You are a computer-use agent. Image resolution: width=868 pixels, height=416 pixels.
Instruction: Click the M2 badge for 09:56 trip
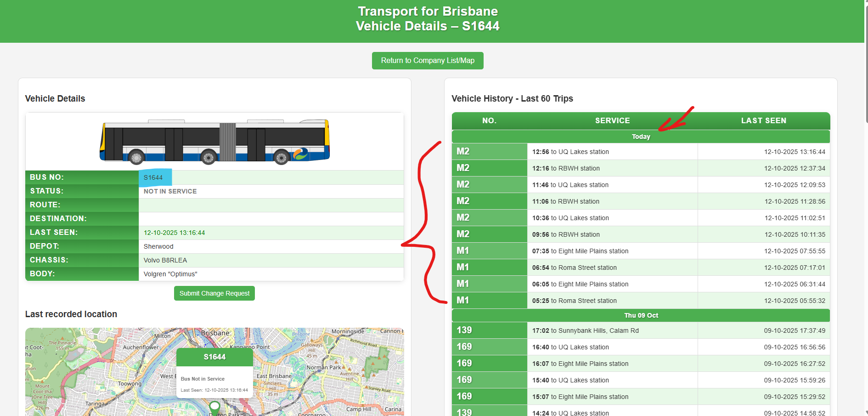coord(463,234)
